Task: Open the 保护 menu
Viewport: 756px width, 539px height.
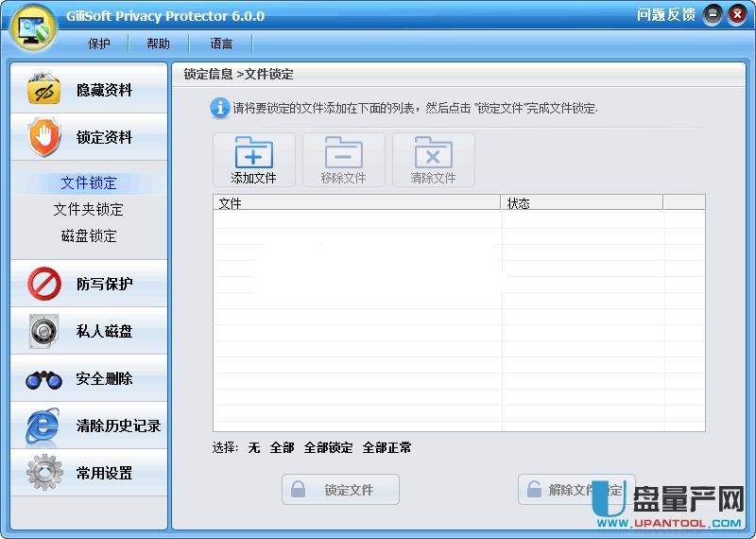Action: click(99, 43)
